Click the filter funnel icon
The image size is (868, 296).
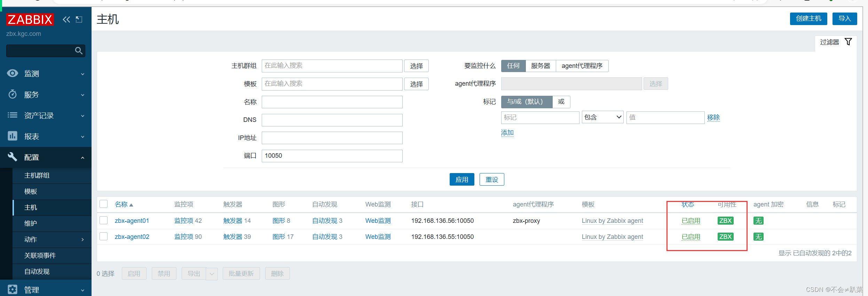(x=849, y=42)
